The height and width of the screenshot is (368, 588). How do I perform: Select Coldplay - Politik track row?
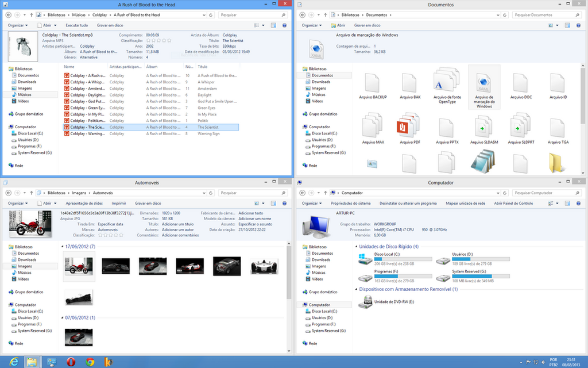151,121
